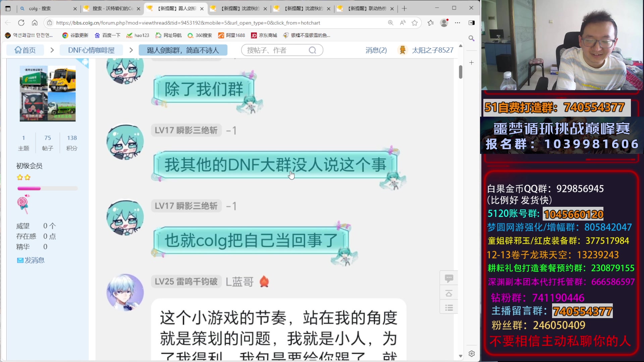Click the 액션쾌감 bookmark

[x=29, y=35]
